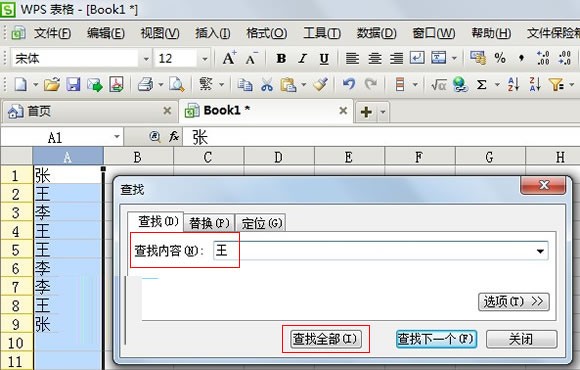This screenshot has width=580, height=370.
Task: Click the 选项(T) >> button
Action: click(513, 302)
